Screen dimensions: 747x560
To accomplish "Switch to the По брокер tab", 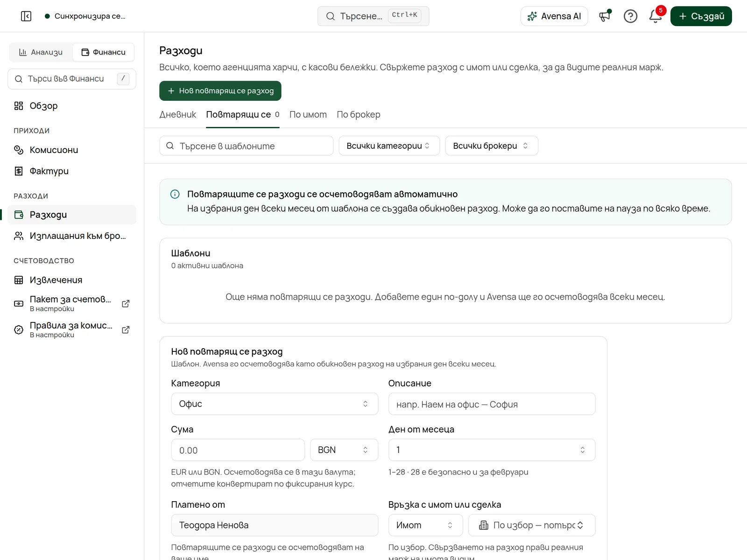I will [x=359, y=115].
